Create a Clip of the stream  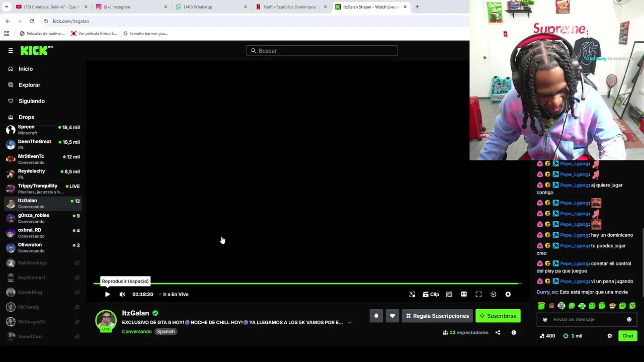[431, 294]
